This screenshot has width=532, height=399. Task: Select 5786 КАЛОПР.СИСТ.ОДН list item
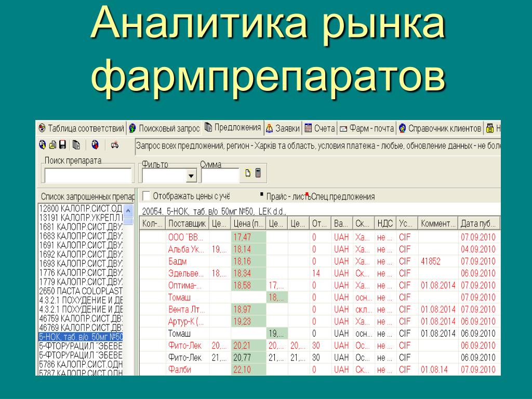coord(81,364)
